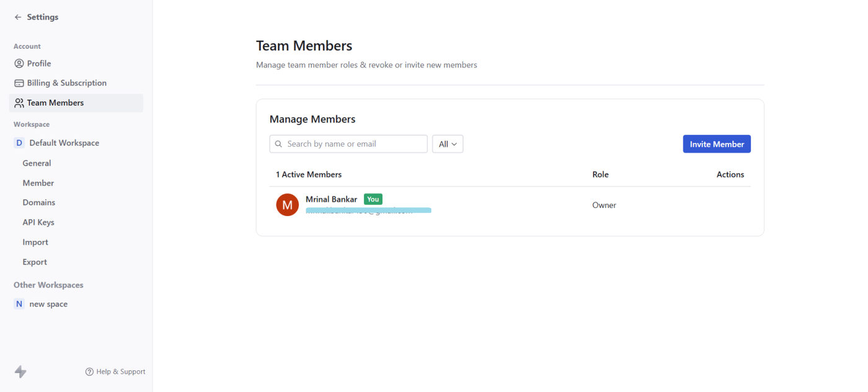Click the back arrow beside Settings
The image size is (868, 392).
pos(18,17)
